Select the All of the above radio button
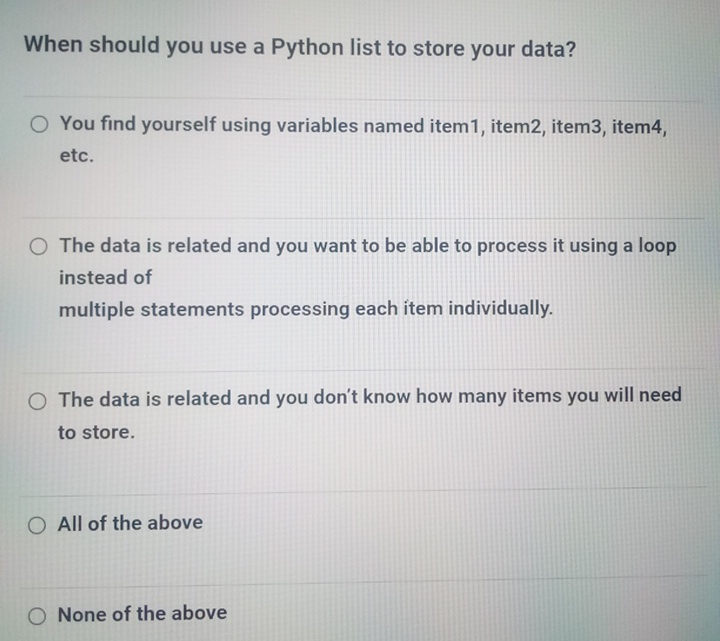Image resolution: width=720 pixels, height=641 pixels. click(x=37, y=524)
